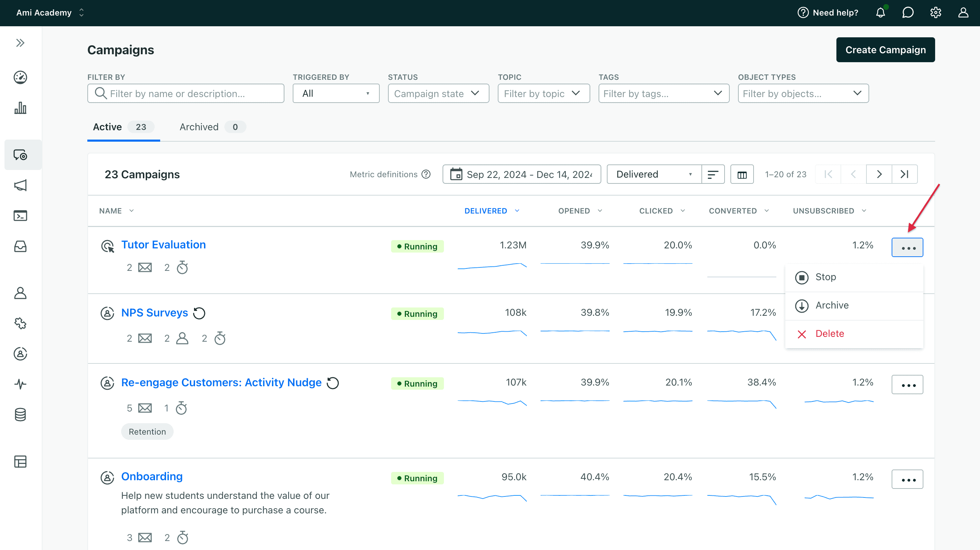Open the date range picker

(522, 174)
